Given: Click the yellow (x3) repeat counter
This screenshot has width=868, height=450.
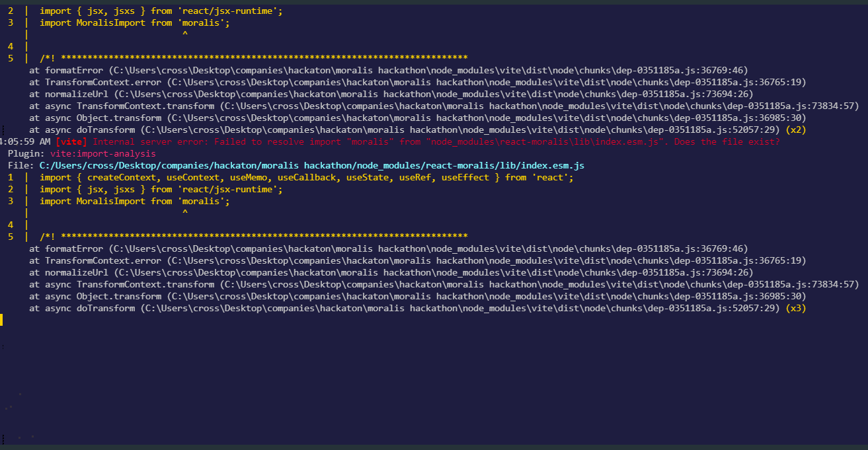Looking at the screenshot, I should 796,308.
